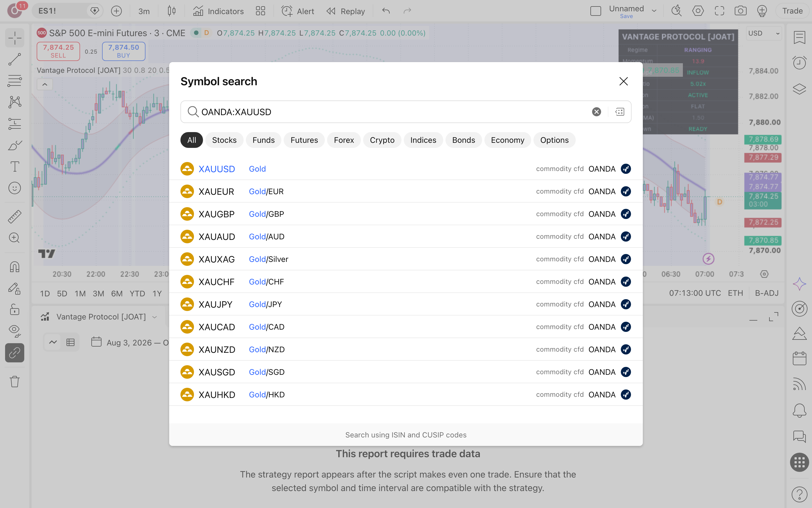This screenshot has width=812, height=508.
Task: Remove drawings with the trash icon
Action: click(x=14, y=382)
